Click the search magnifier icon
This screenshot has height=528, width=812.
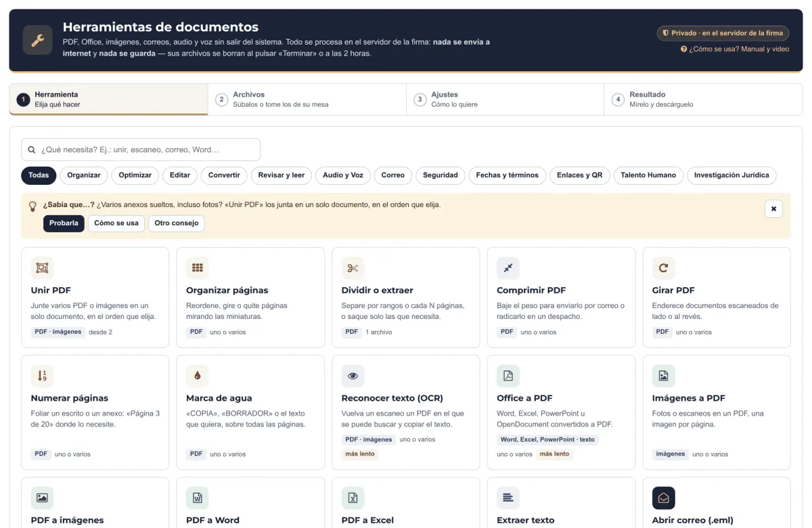32,150
